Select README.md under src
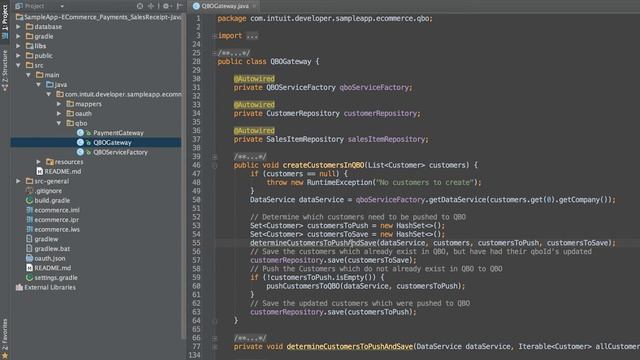Image resolution: width=640 pixels, height=360 pixels. 62,171
